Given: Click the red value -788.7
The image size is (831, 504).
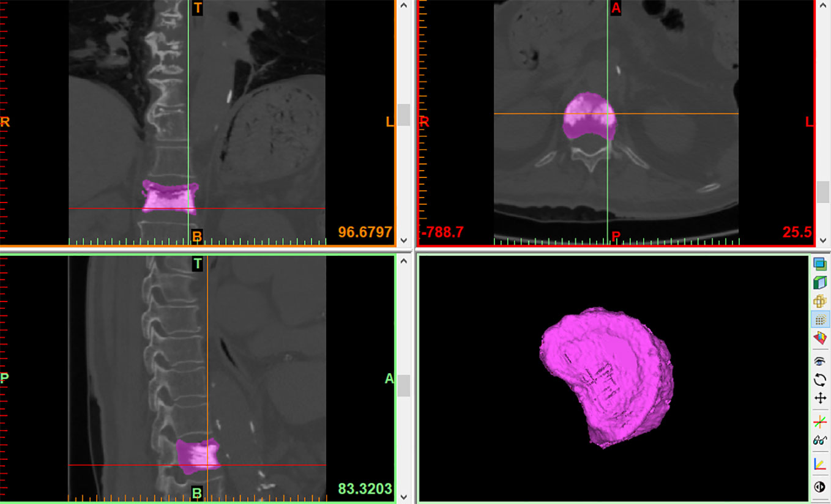Looking at the screenshot, I should click(x=441, y=232).
